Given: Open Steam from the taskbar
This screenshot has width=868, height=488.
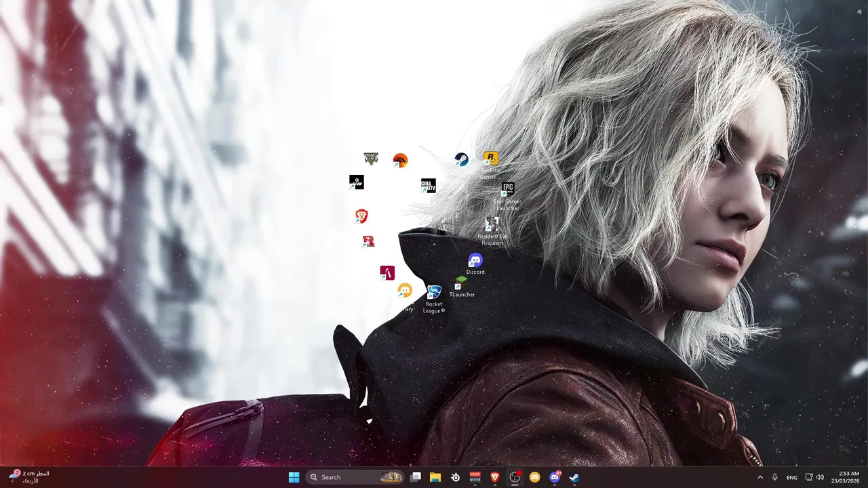Looking at the screenshot, I should [574, 477].
